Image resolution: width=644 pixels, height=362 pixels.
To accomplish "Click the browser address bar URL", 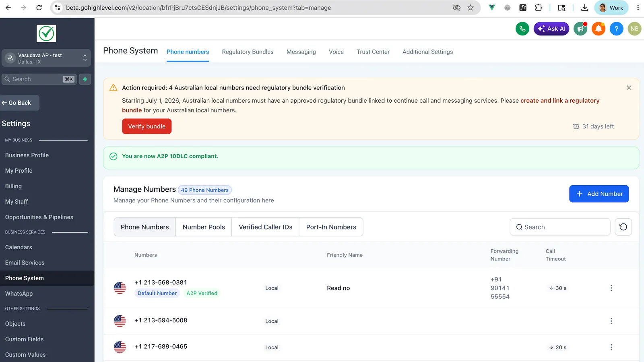I will click(x=198, y=8).
